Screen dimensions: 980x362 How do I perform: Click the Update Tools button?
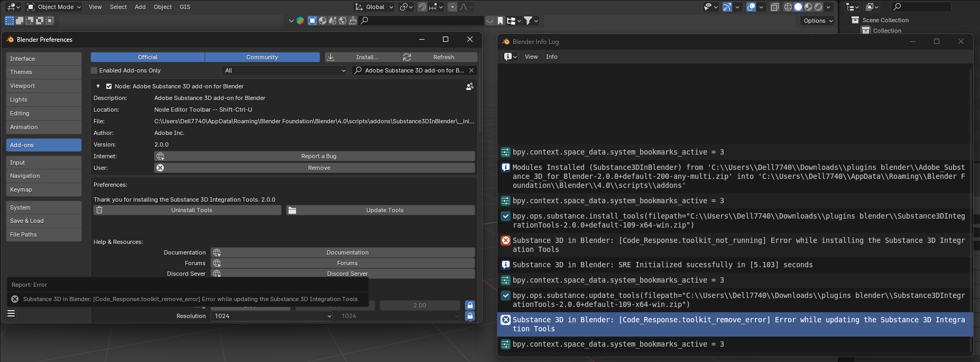(x=381, y=210)
